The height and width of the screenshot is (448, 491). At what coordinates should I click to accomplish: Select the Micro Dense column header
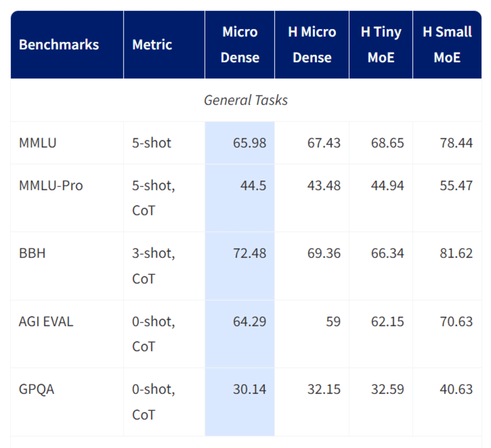(240, 45)
